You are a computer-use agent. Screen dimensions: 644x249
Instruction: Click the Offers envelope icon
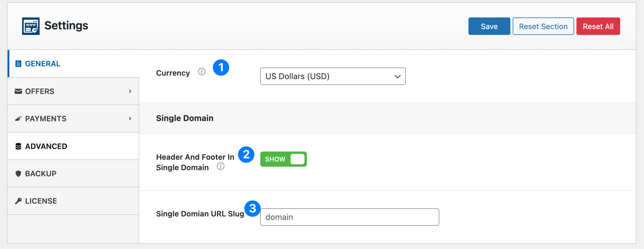tap(18, 91)
